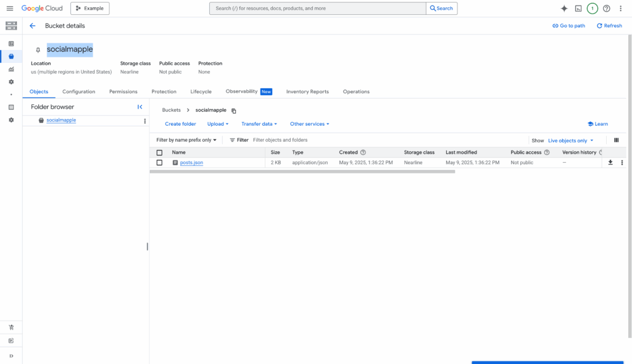Focus the resources search input field
The width and height of the screenshot is (632, 364).
click(x=318, y=9)
